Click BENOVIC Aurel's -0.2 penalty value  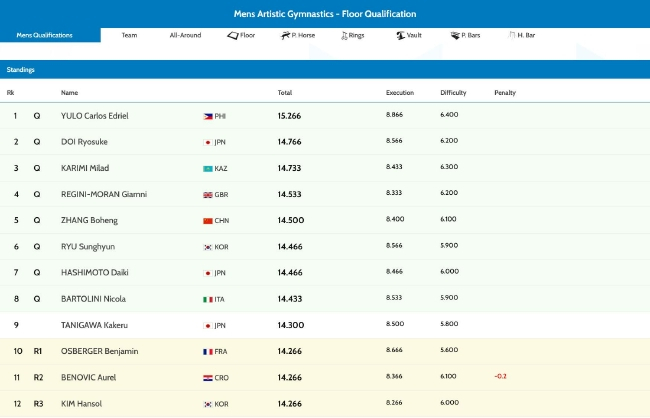click(499, 376)
